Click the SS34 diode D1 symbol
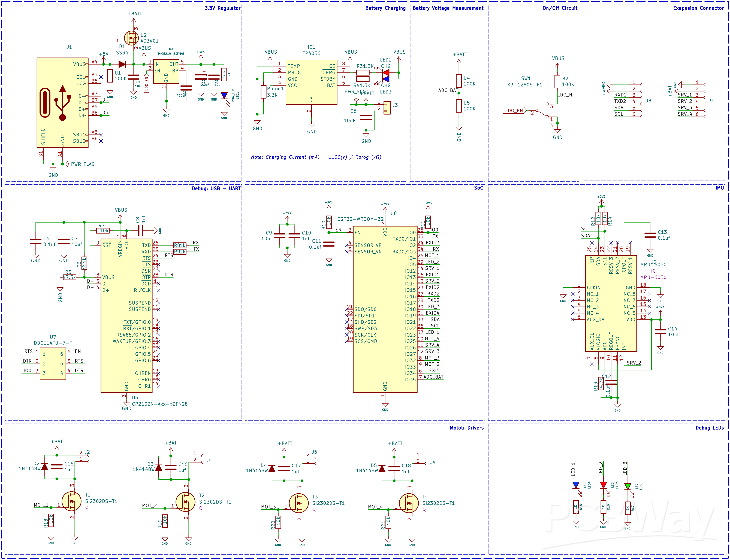The image size is (730, 560). click(x=122, y=64)
